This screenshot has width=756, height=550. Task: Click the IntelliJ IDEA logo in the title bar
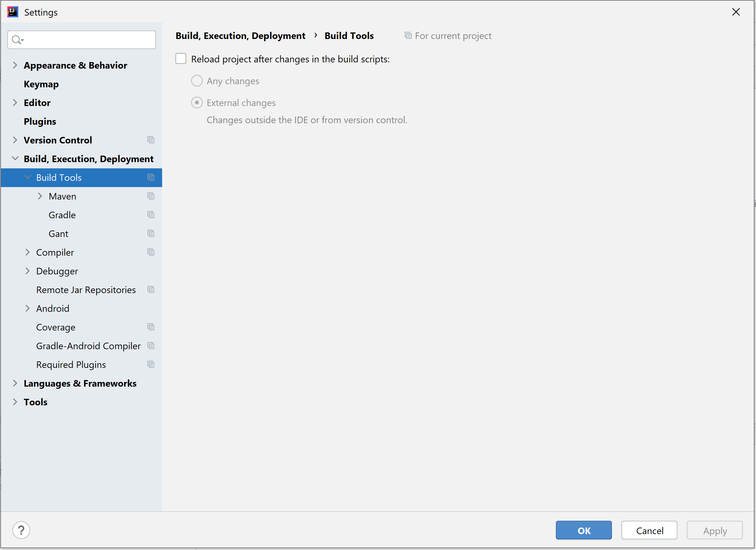point(12,12)
